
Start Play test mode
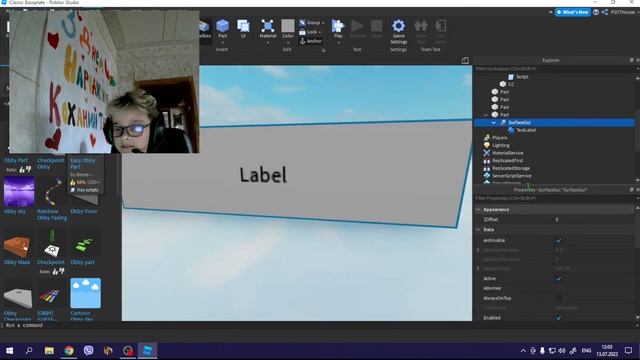338,29
